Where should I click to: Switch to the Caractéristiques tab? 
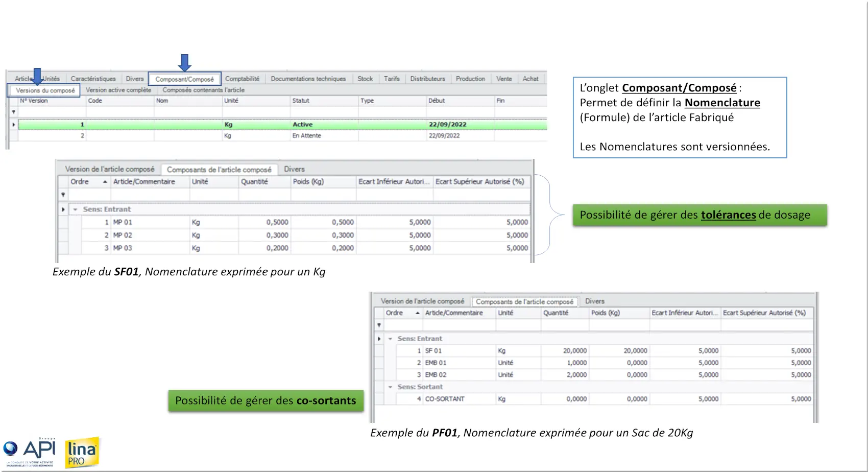[x=93, y=79]
